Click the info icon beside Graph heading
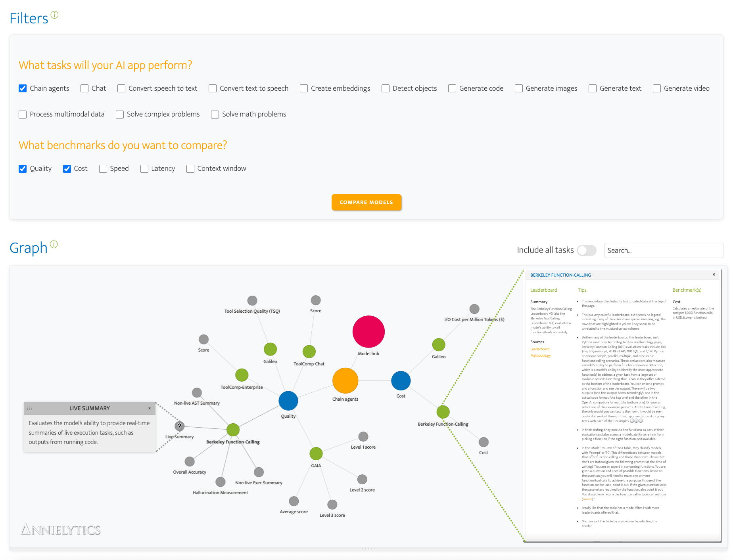733x560 pixels. 54,244
